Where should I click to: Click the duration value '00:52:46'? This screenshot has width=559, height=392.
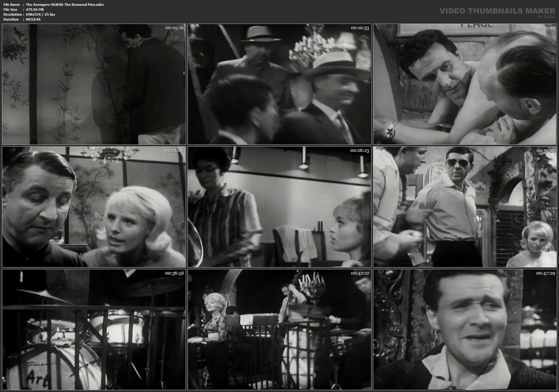[x=33, y=20]
